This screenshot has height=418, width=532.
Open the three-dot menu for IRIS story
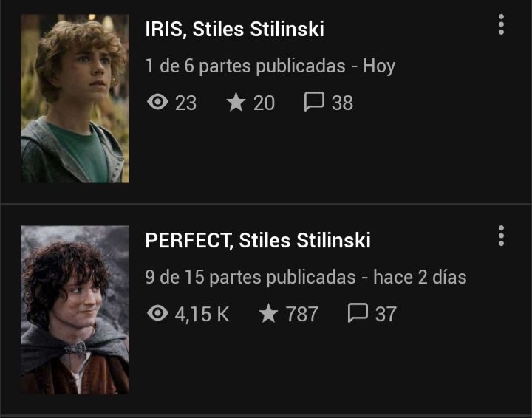[x=501, y=24]
